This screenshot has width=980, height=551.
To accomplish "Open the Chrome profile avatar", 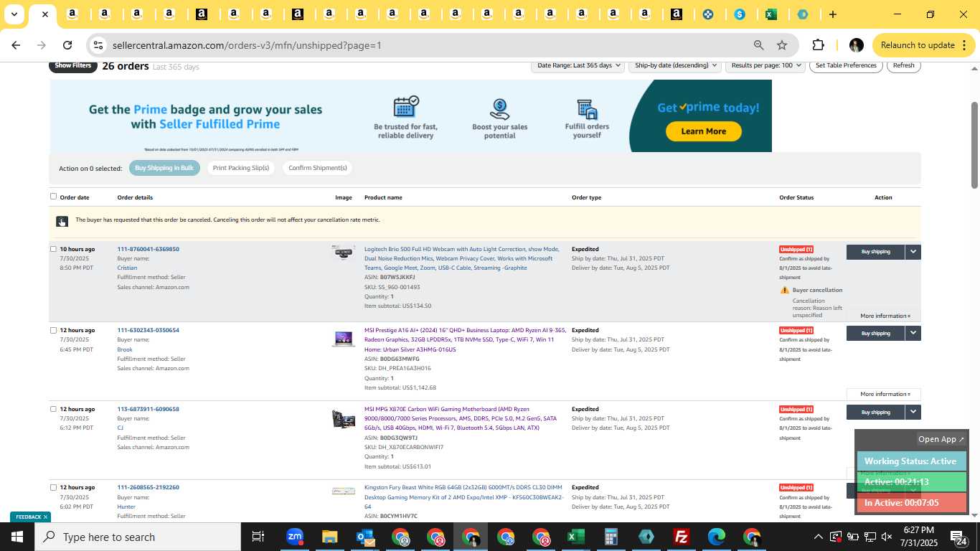I will (856, 45).
